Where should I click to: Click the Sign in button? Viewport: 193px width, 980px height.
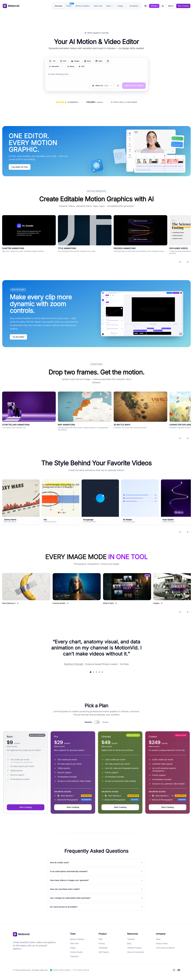click(171, 6)
